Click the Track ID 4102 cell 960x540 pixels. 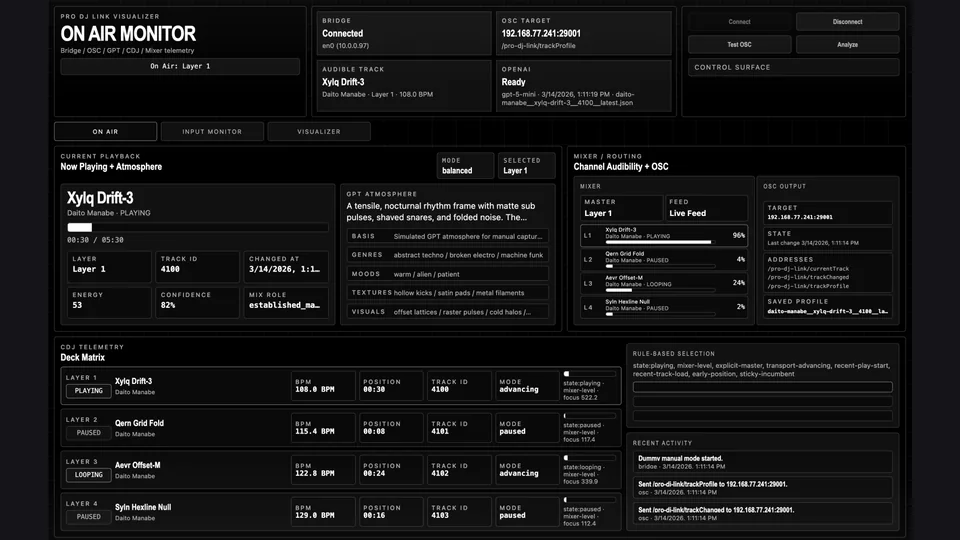tap(459, 470)
